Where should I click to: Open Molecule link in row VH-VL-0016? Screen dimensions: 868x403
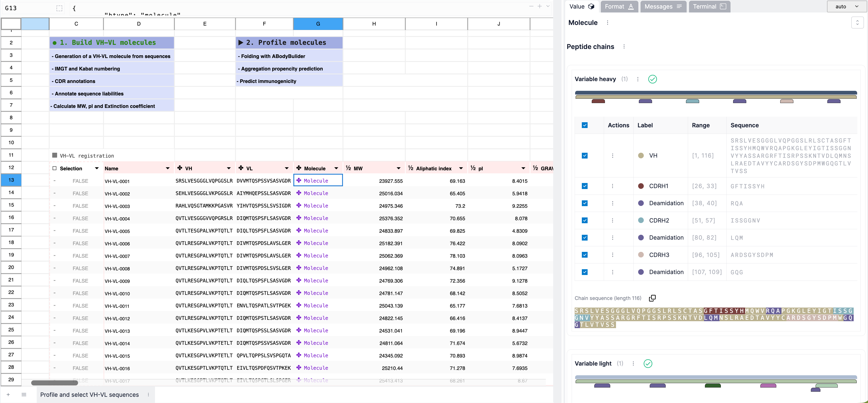(x=316, y=368)
